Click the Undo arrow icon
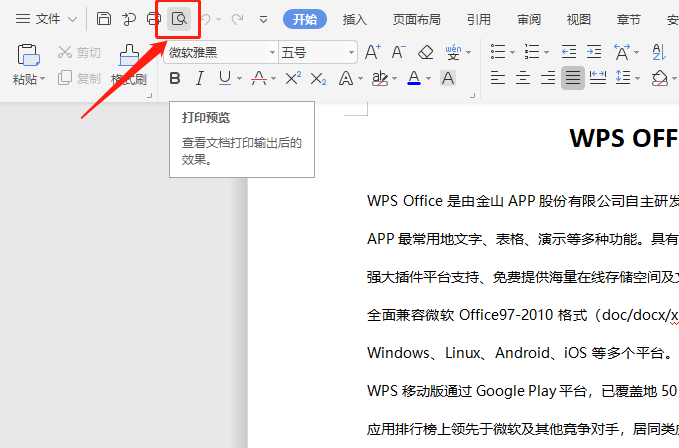This screenshot has width=679, height=448. 207,19
